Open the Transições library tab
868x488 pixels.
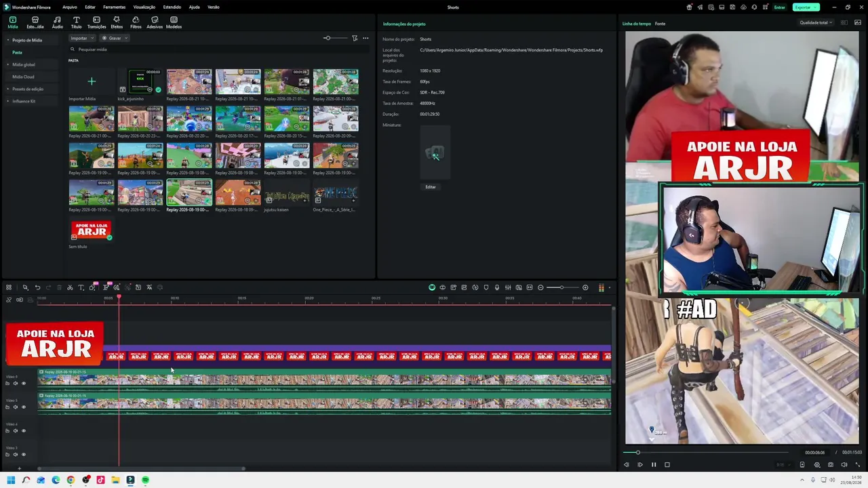tap(96, 22)
